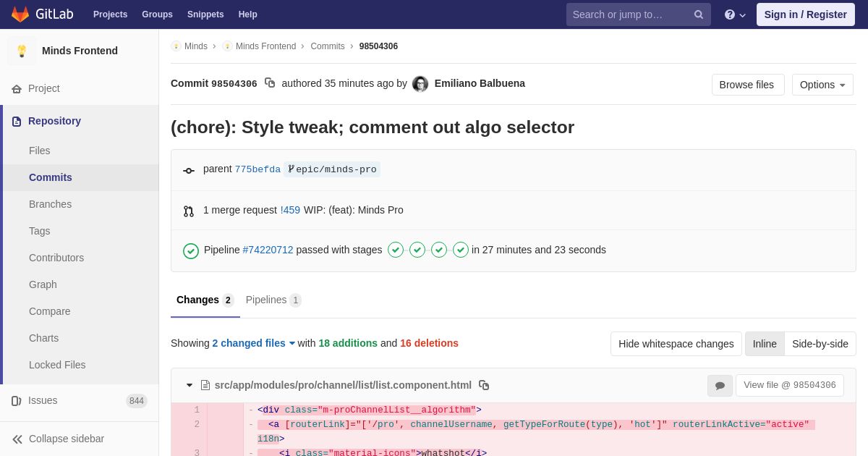Open the epic/minds-pro branch link
The width and height of the screenshot is (868, 456).
pos(332,169)
